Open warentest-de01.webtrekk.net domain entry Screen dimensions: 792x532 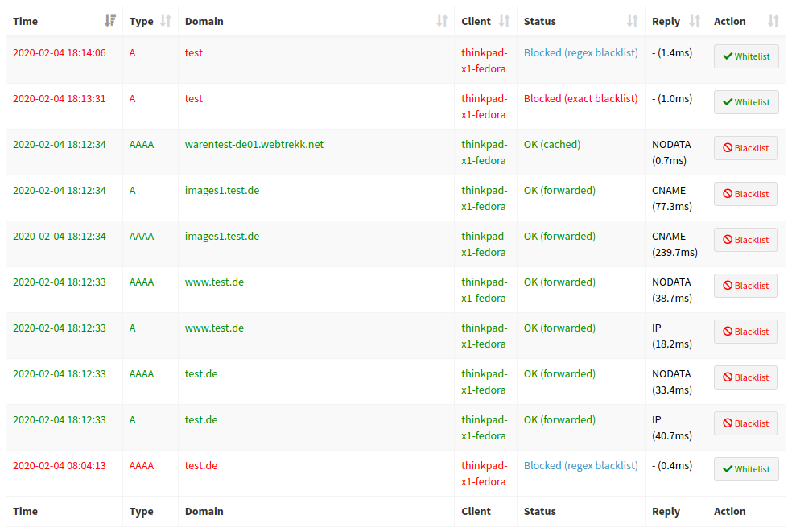(x=254, y=145)
